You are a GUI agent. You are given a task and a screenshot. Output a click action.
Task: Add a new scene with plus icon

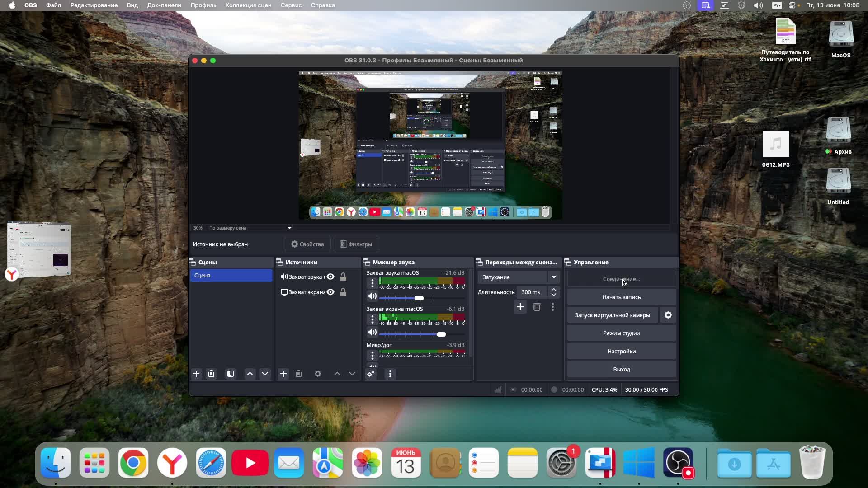pyautogui.click(x=196, y=374)
